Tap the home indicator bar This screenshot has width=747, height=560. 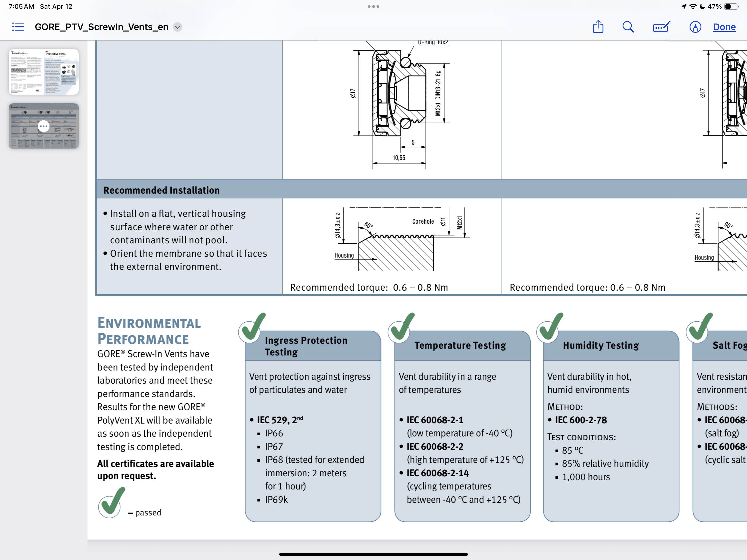point(373,554)
